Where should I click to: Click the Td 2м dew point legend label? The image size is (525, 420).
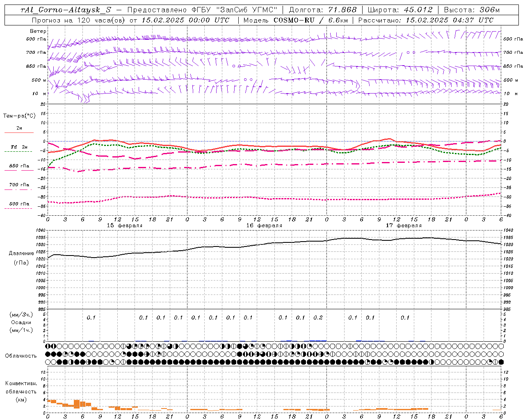coord(19,147)
